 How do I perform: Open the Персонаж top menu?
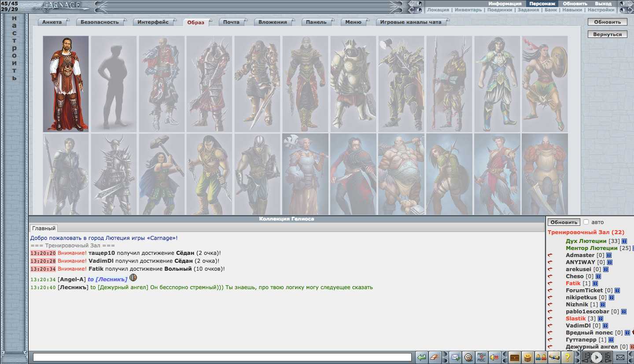pyautogui.click(x=542, y=4)
